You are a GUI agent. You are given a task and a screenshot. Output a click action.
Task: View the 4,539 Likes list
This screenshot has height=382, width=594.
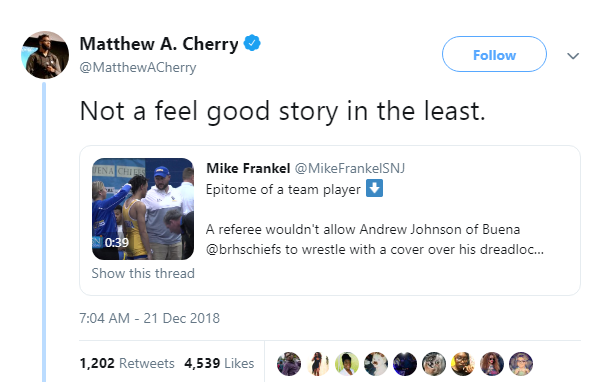[219, 363]
